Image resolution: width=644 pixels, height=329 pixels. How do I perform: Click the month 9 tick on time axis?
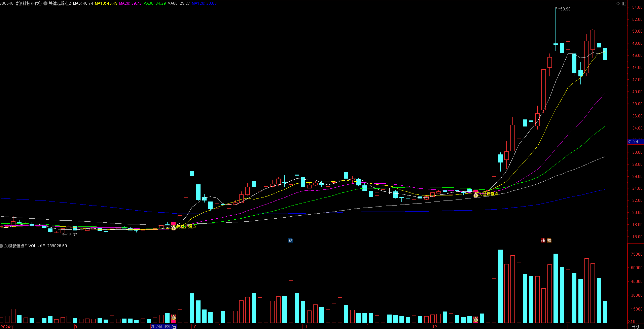(x=76, y=327)
